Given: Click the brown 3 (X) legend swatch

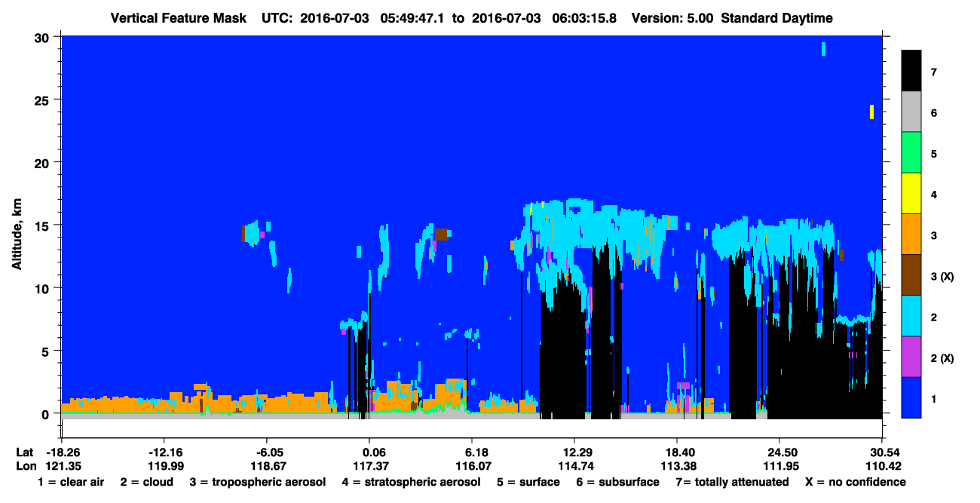Looking at the screenshot, I should click(911, 275).
